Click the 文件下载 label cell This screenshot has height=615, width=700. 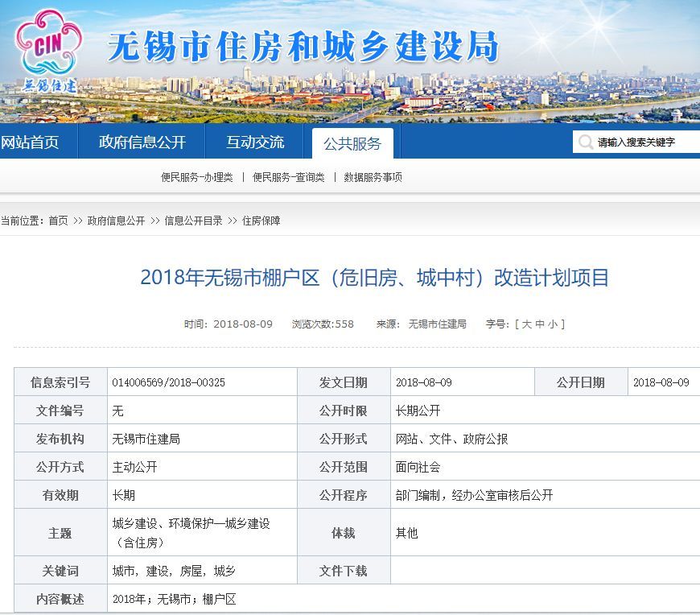tap(344, 571)
